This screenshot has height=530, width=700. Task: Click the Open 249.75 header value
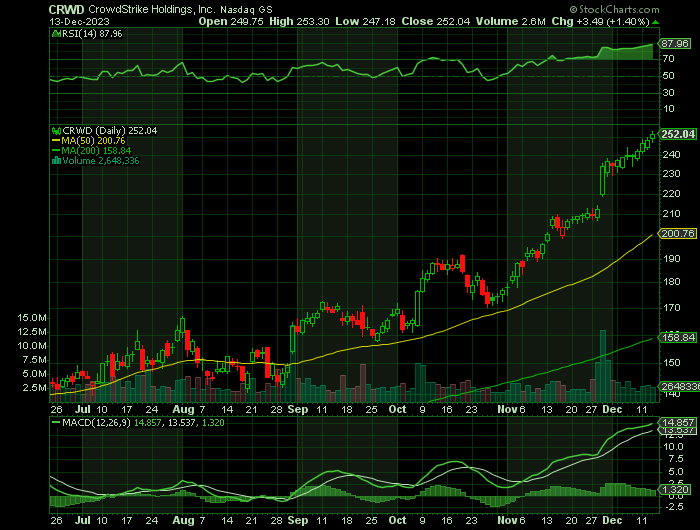[x=231, y=21]
